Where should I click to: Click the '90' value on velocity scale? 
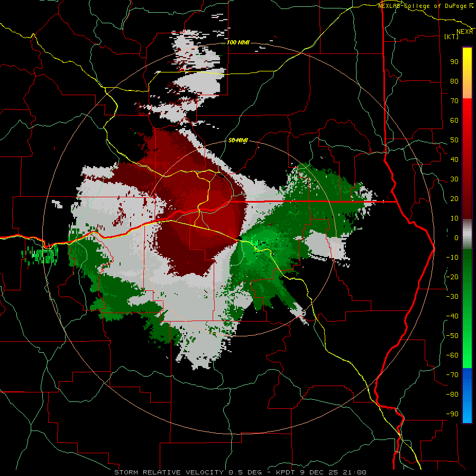click(x=454, y=62)
